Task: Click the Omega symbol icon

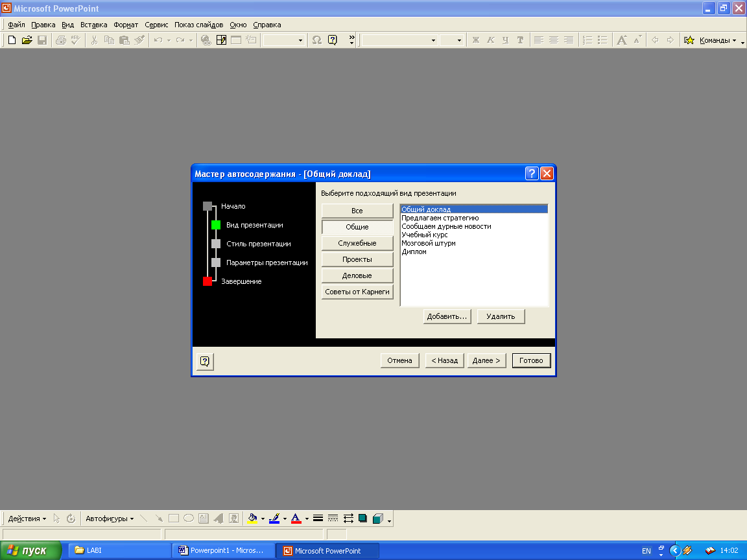Action: [x=317, y=40]
